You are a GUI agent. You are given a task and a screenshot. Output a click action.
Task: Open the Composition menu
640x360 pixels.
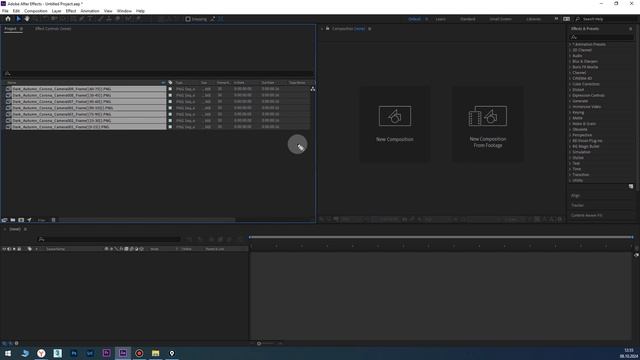click(x=36, y=11)
